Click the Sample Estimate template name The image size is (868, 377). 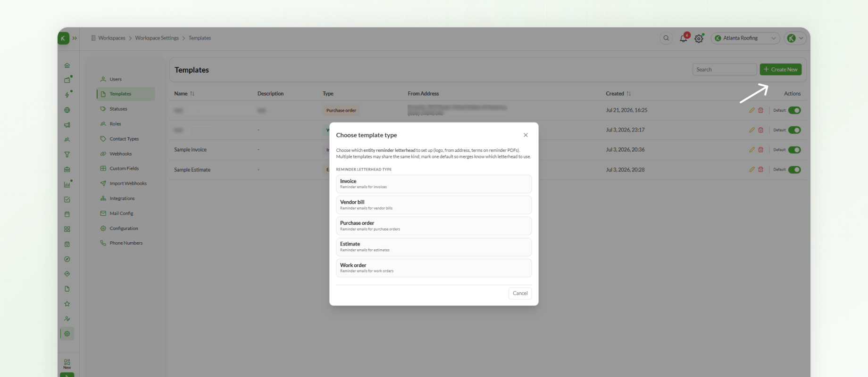pyautogui.click(x=192, y=170)
